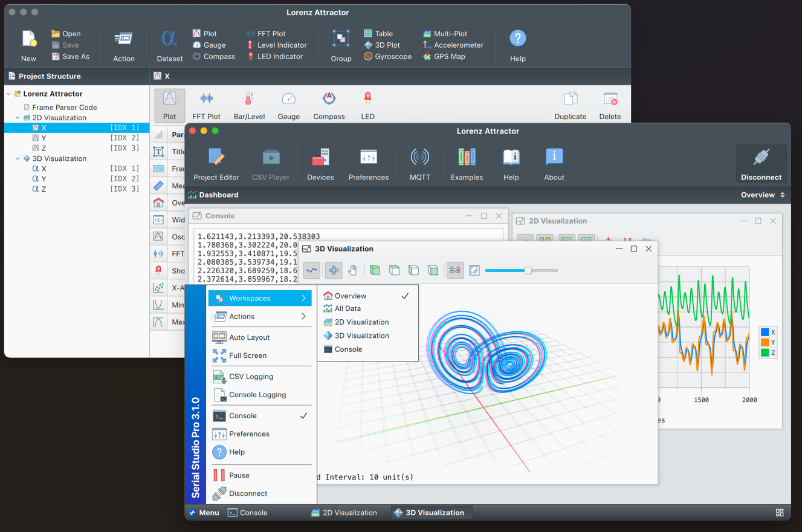Viewport: 802px width, 532px height.
Task: Choose Console workspace in submenu
Action: pyautogui.click(x=367, y=349)
